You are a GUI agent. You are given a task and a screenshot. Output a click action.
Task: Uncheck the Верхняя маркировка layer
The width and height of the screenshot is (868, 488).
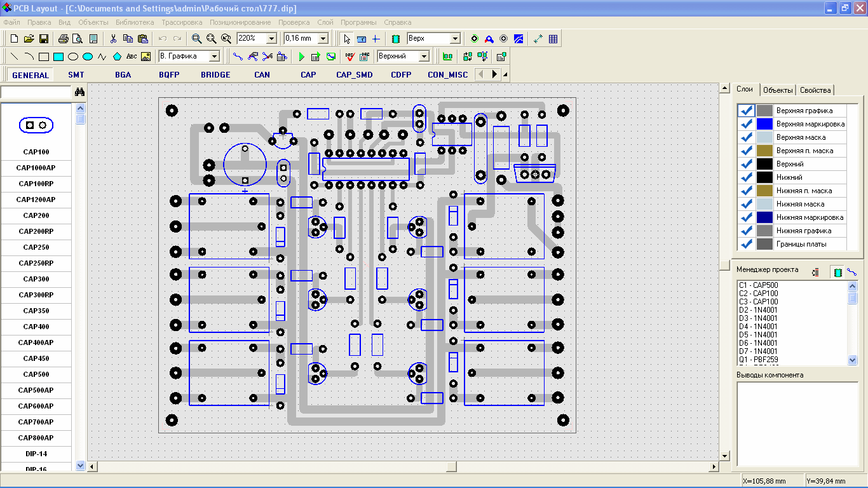point(747,124)
